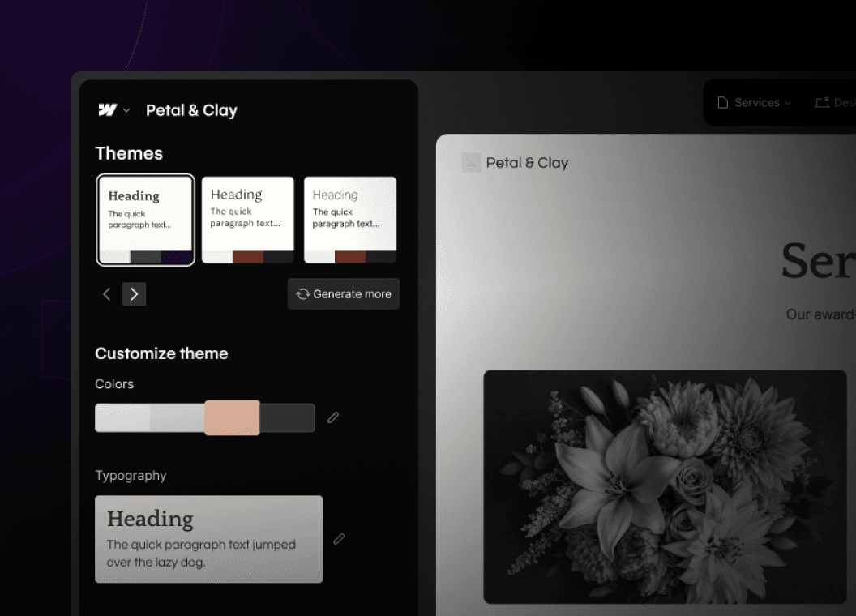The image size is (856, 616).
Task: Select the third light-heading theme card
Action: pyautogui.click(x=350, y=220)
